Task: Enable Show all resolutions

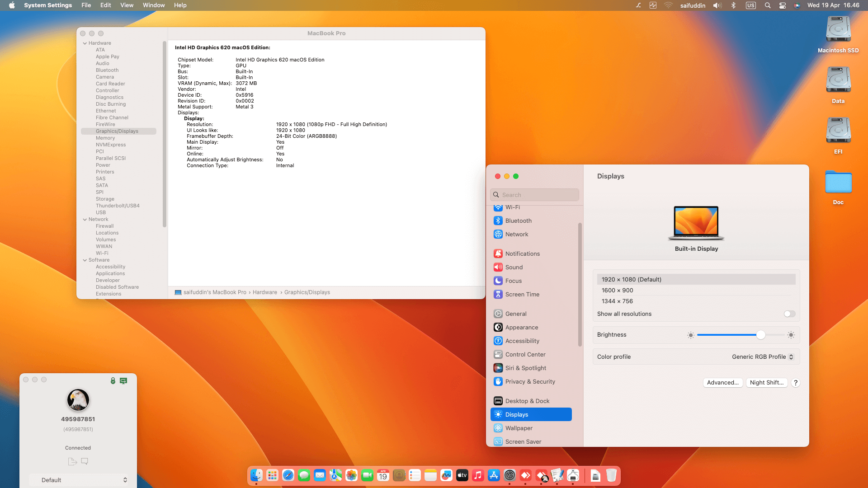Action: pos(789,314)
